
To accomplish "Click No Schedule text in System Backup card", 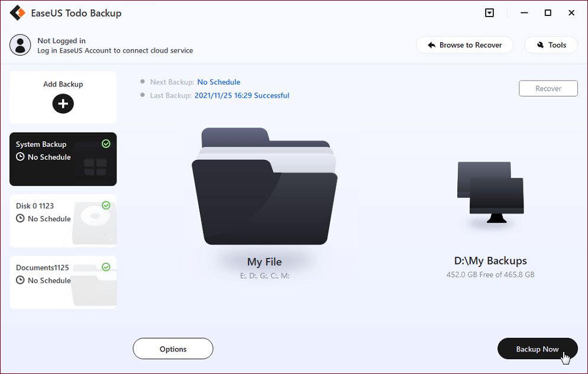I will pos(49,157).
